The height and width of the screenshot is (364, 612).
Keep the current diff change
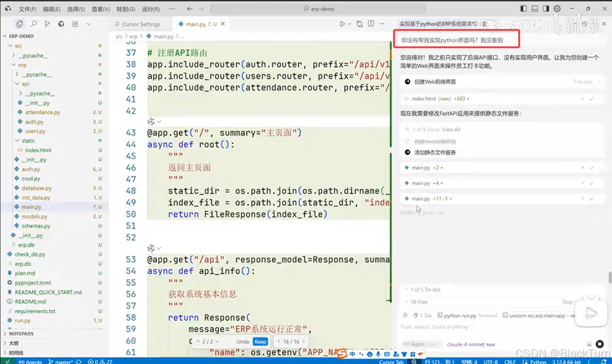point(260,342)
